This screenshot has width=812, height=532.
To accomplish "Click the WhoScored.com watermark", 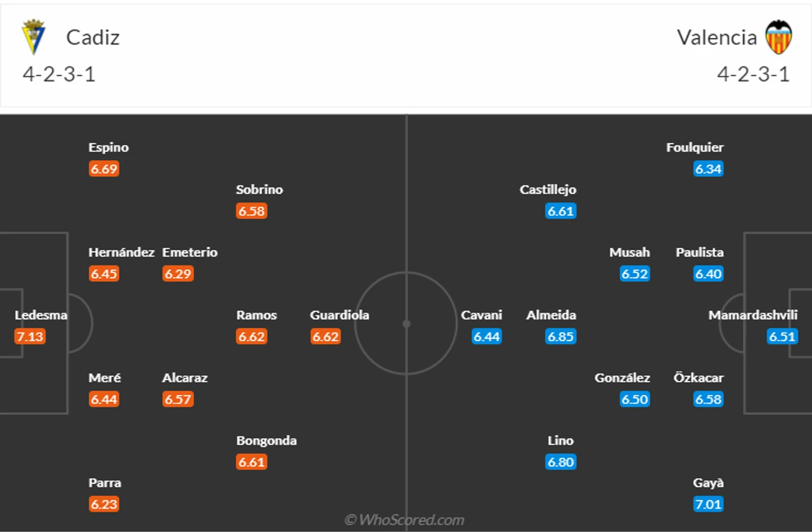I will coord(404,520).
